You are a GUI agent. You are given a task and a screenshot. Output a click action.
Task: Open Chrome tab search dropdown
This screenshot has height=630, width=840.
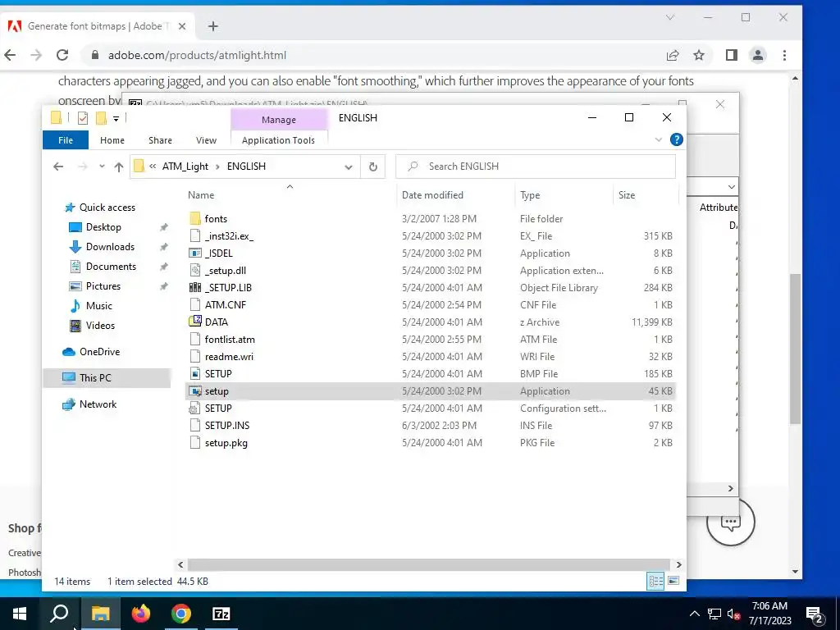pyautogui.click(x=669, y=18)
